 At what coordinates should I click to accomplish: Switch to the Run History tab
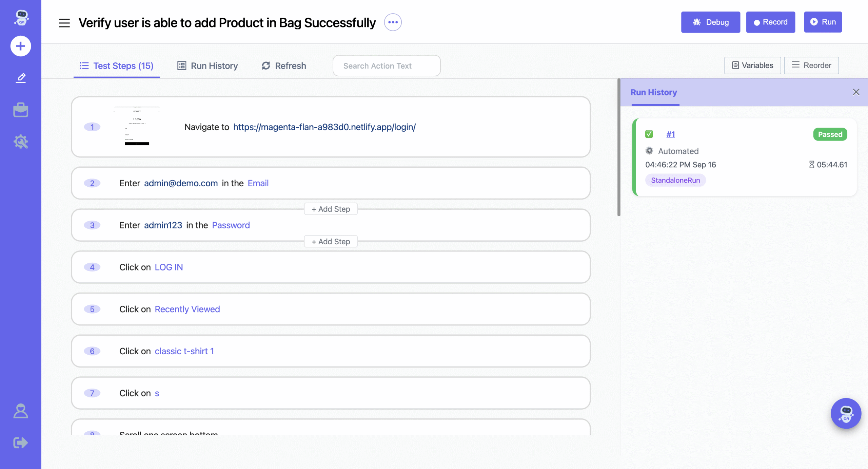[x=208, y=66]
